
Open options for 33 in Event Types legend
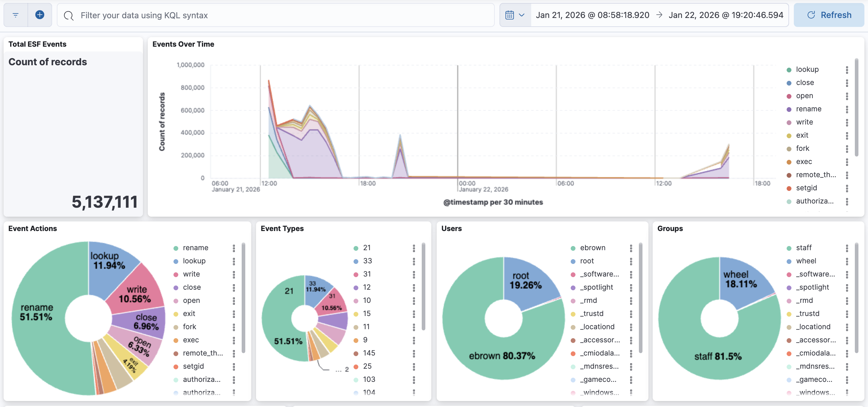pyautogui.click(x=414, y=261)
